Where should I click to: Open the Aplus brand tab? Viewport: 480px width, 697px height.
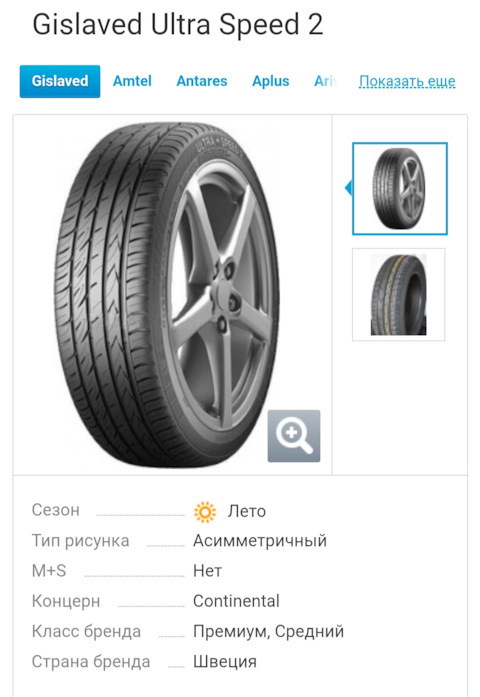(271, 81)
